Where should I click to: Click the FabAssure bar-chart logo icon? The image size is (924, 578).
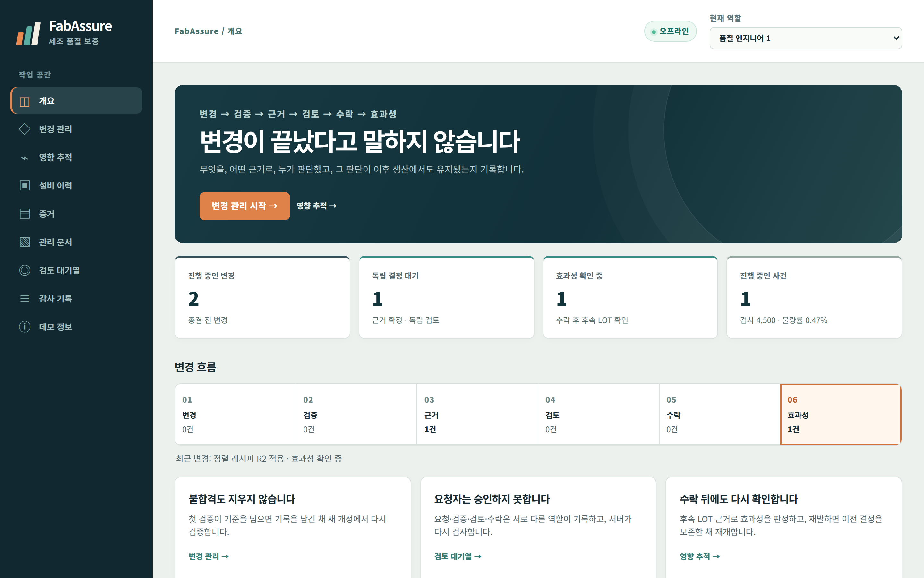(x=28, y=33)
